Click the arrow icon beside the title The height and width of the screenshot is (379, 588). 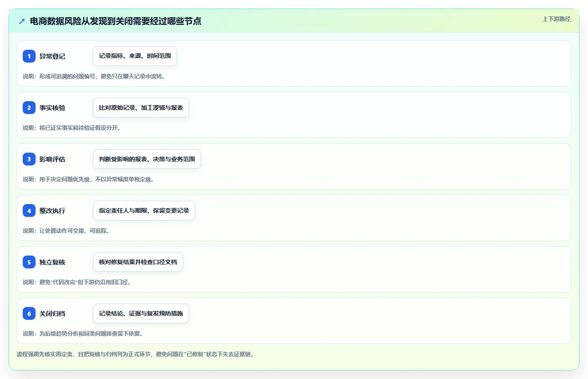(x=22, y=21)
